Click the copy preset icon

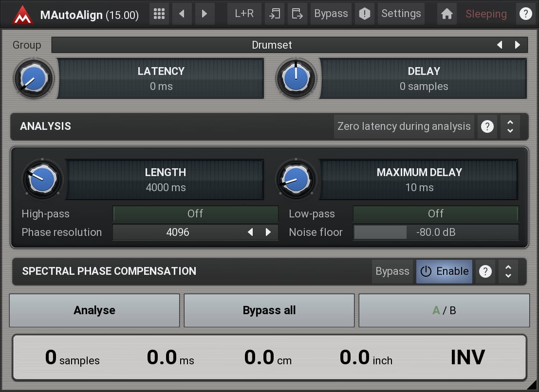pos(275,14)
